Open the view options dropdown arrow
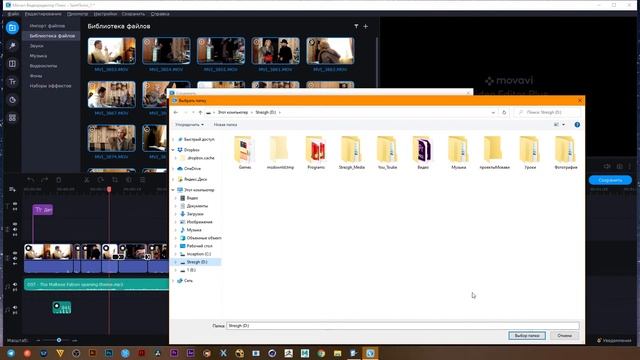Screen dimensions: 640x360 tap(564, 124)
